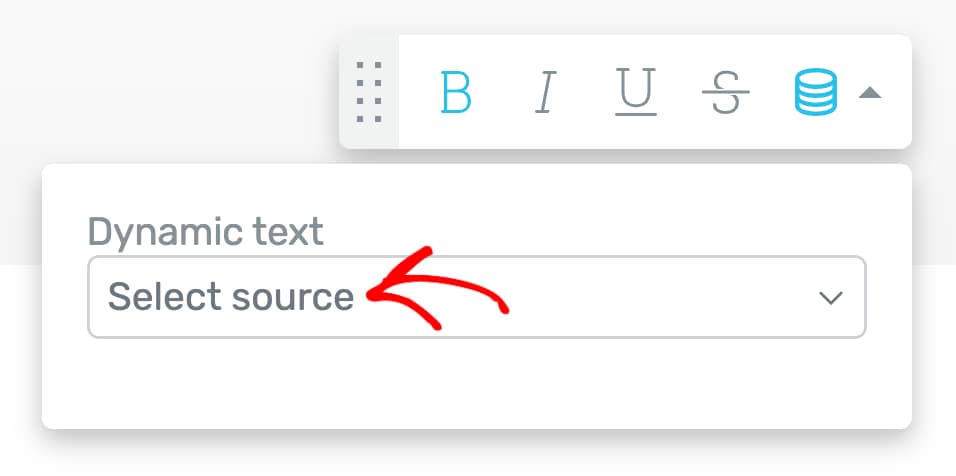Screen dimensions: 956x476
Task: Click the chevron in the Select source field
Action: tap(830, 297)
